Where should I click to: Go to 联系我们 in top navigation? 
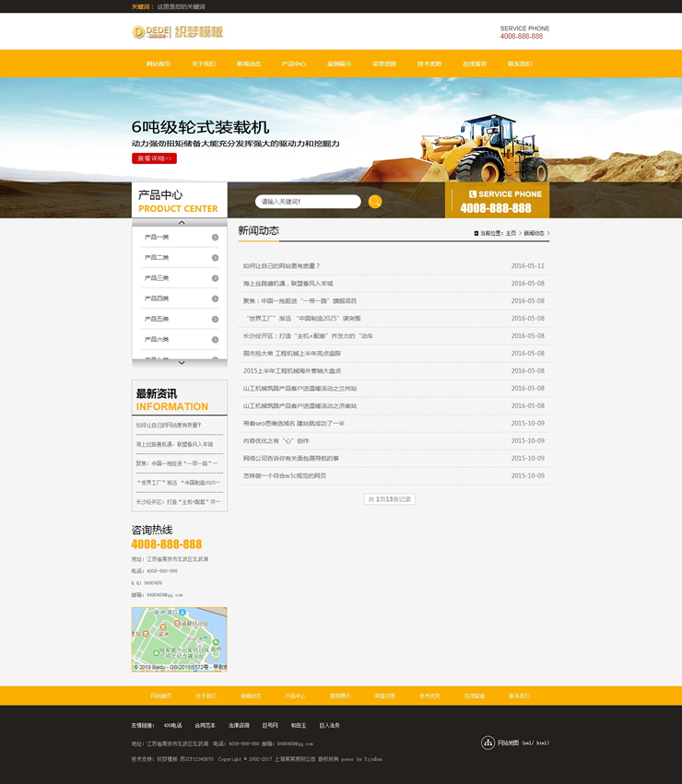pyautogui.click(x=520, y=64)
